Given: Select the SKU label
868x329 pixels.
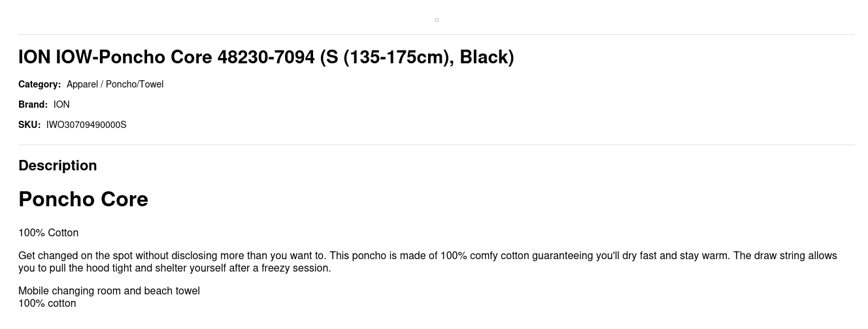Looking at the screenshot, I should tap(29, 125).
